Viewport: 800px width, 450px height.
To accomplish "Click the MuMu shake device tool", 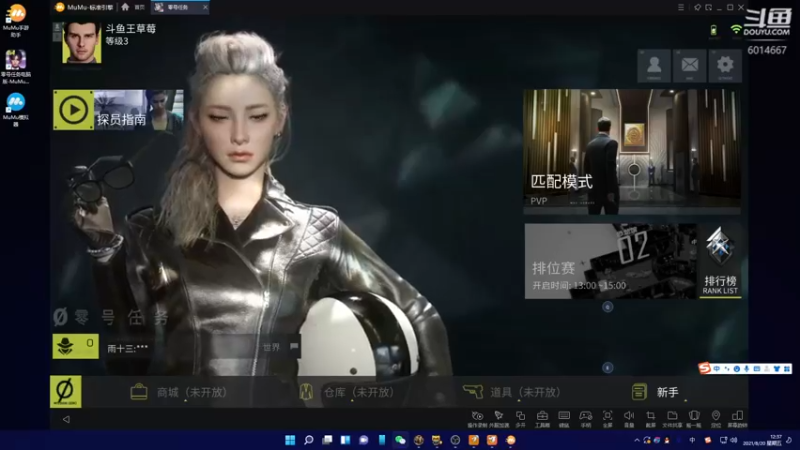I will pos(694,419).
